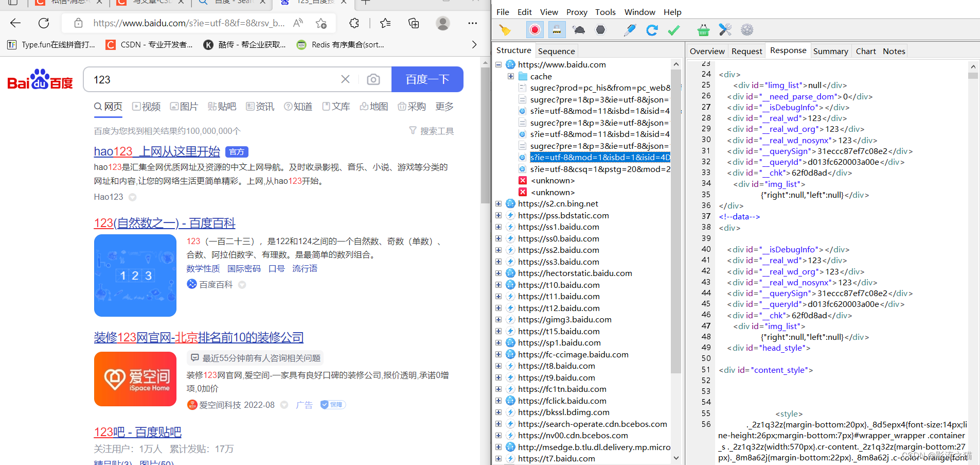This screenshot has width=980, height=465.
Task: Expand https://pss.bdstatic.com node
Action: point(498,215)
